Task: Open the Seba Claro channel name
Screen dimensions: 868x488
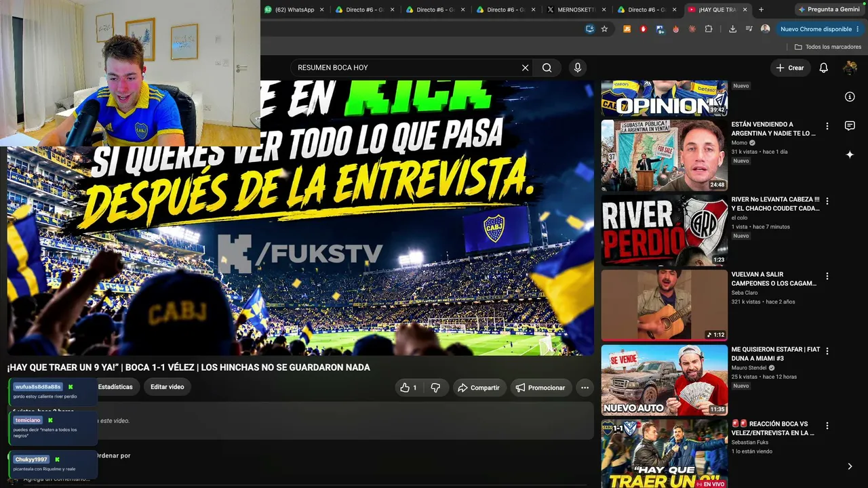Action: point(745,293)
